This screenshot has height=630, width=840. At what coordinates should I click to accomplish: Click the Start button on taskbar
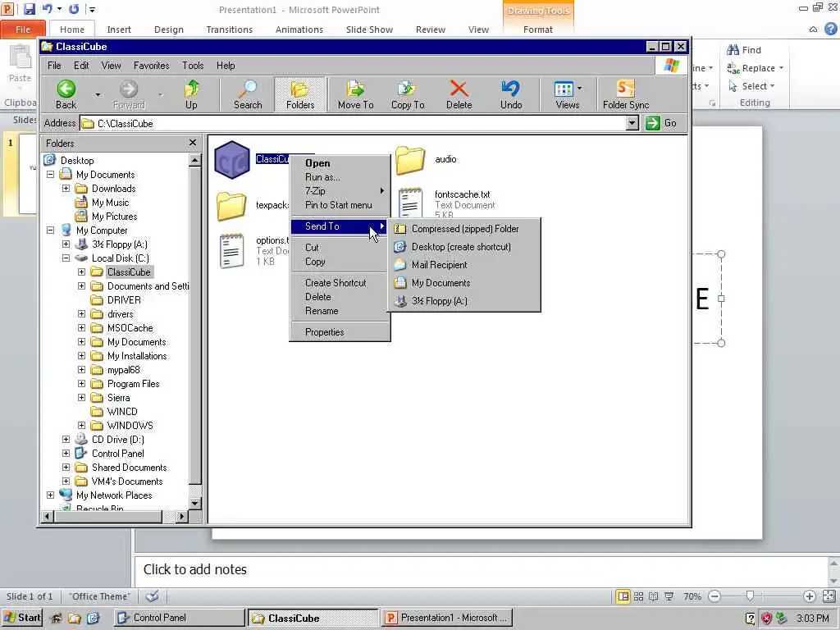22,618
